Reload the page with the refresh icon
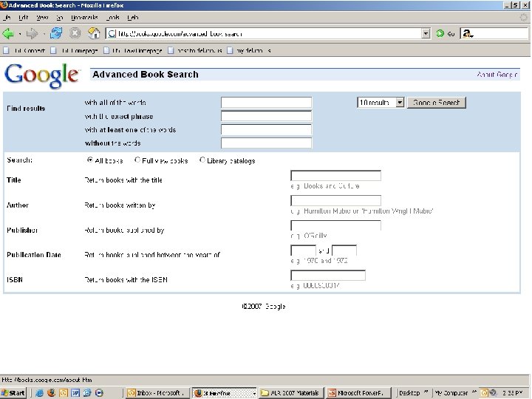The width and height of the screenshot is (532, 399). tap(56, 33)
